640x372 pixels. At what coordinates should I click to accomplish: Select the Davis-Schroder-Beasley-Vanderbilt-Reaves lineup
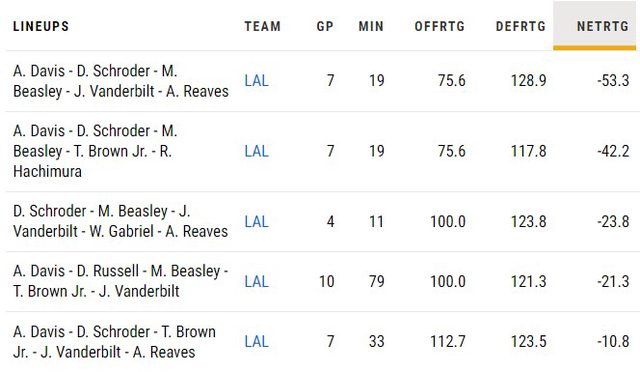[x=121, y=81]
